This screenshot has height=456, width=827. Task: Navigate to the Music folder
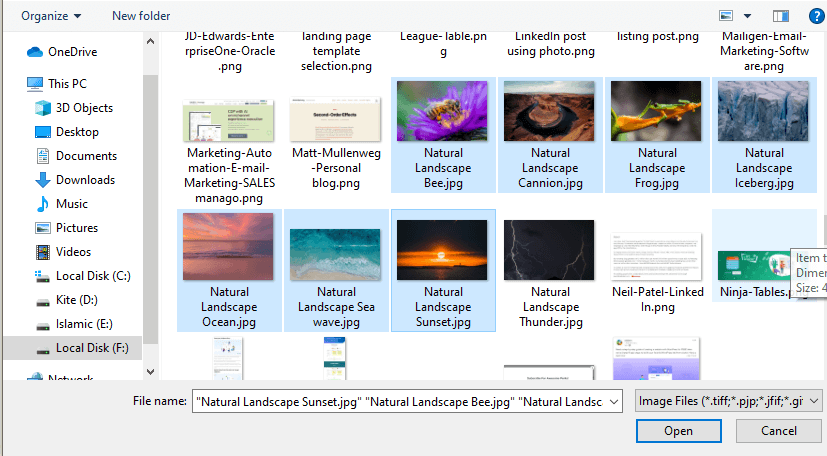[72, 204]
